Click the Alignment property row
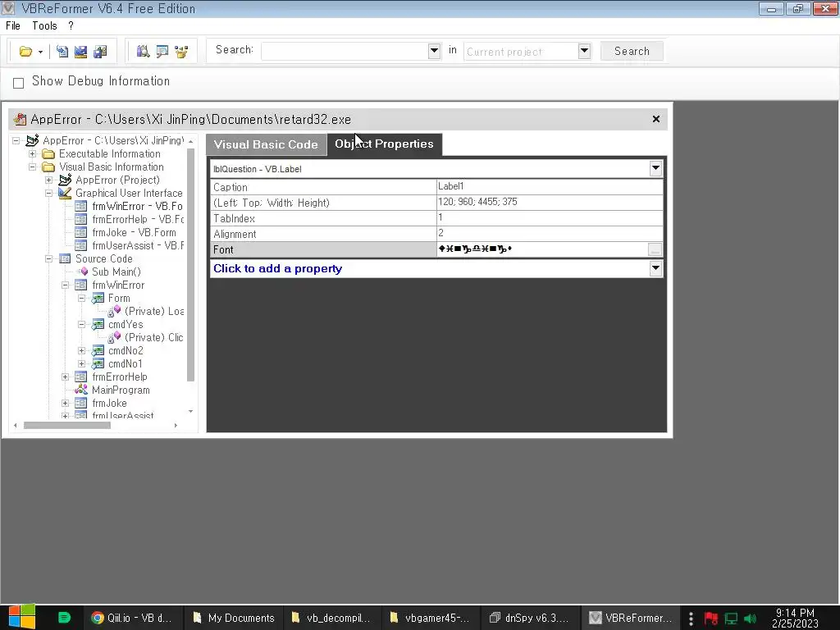The width and height of the screenshot is (840, 630). (x=436, y=234)
